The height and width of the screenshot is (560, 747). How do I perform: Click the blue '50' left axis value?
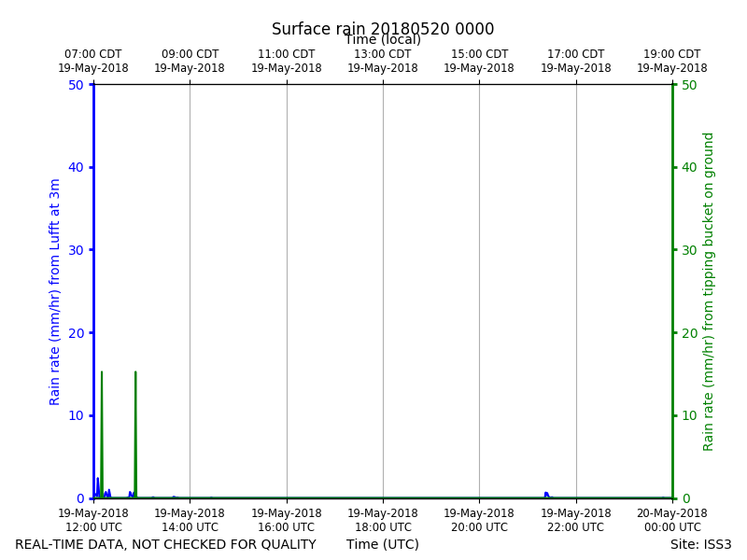pos(76,85)
